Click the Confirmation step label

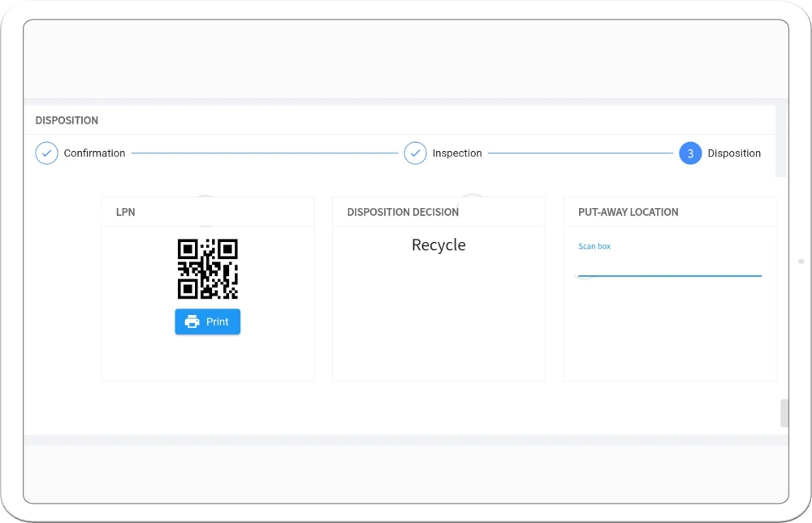tap(94, 153)
